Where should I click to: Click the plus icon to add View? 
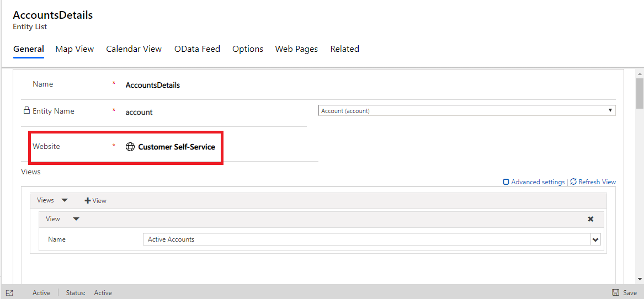tap(87, 201)
